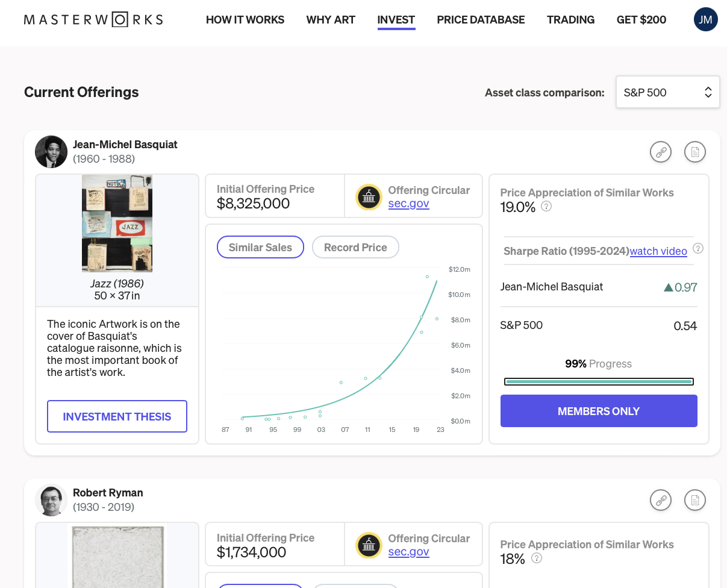
Task: Open the Jazz (1986) artwork thumbnail
Action: [117, 224]
